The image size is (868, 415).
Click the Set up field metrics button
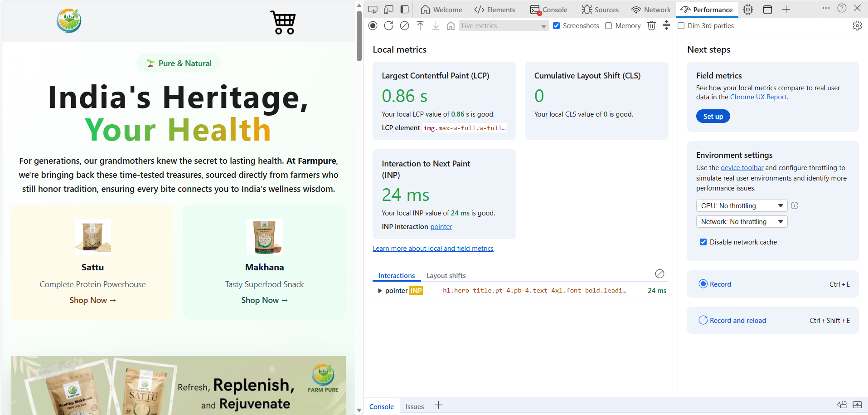[713, 117]
